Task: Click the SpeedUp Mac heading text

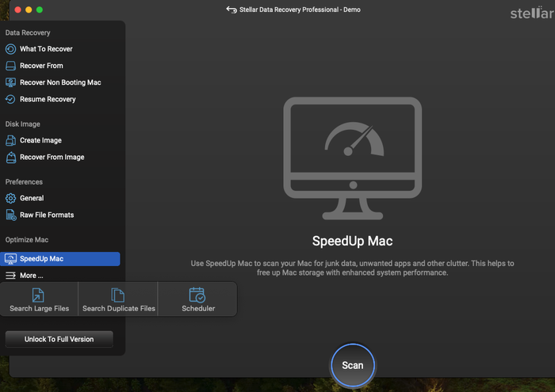Action: click(x=353, y=241)
